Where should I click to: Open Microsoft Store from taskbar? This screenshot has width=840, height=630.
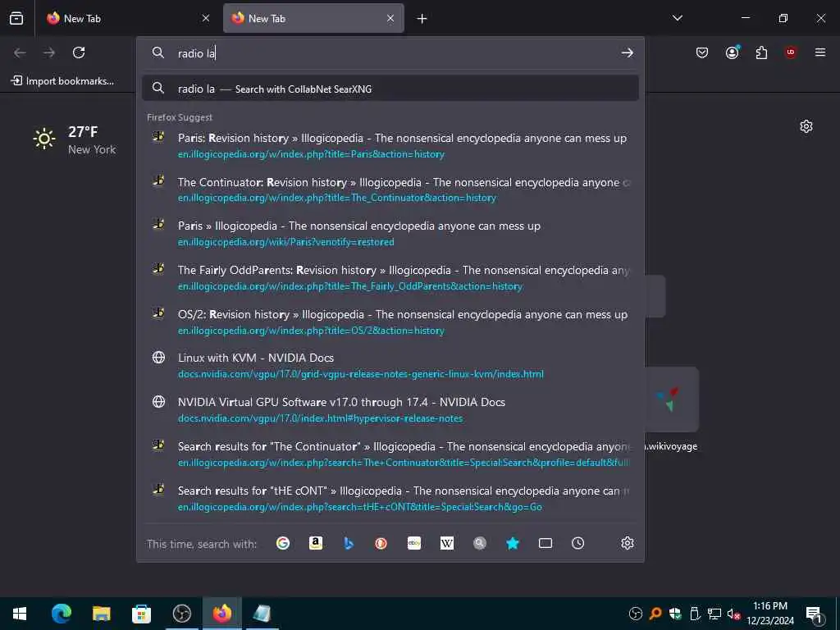[141, 614]
